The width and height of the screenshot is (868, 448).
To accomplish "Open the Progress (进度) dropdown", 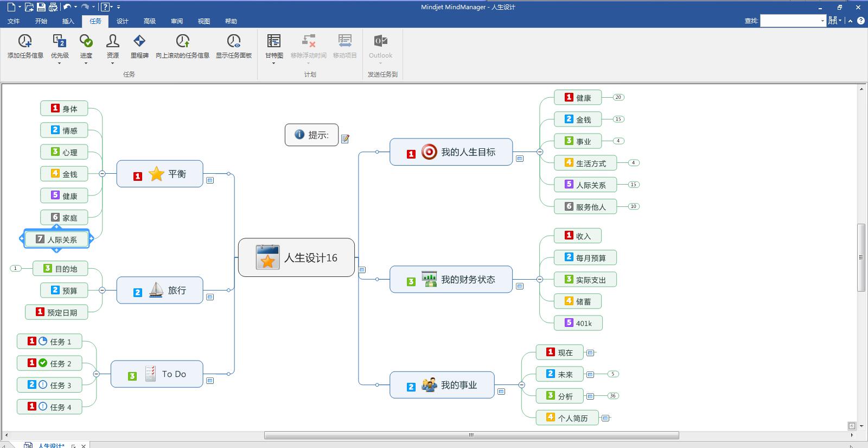I will [86, 63].
